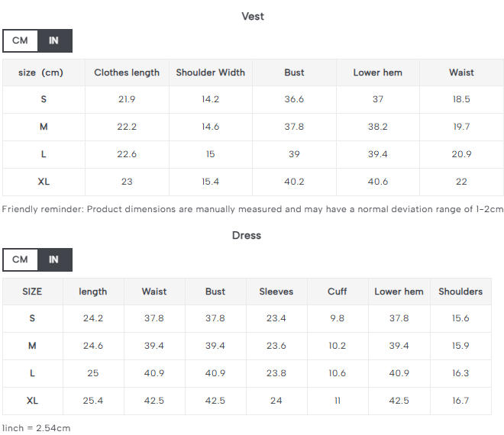Image resolution: width=504 pixels, height=435 pixels.
Task: Click the Dress "length" column header
Action: coord(93,292)
